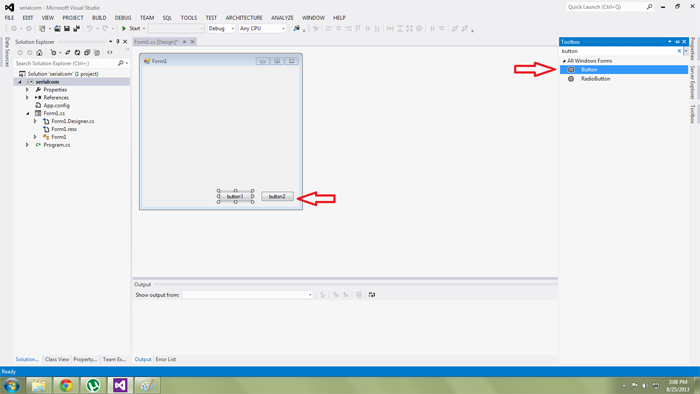The width and height of the screenshot is (700, 394).
Task: Open the TOOLS menu
Action: 189,18
